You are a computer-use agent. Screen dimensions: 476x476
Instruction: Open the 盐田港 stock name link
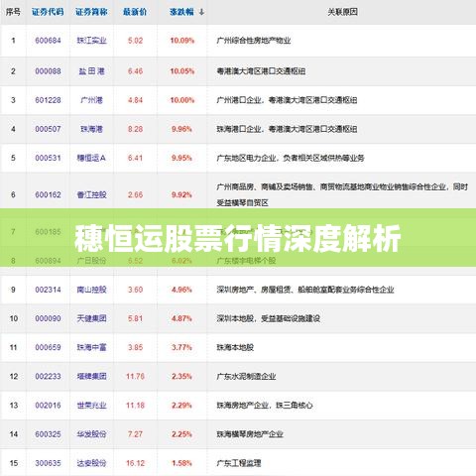[x=91, y=71]
